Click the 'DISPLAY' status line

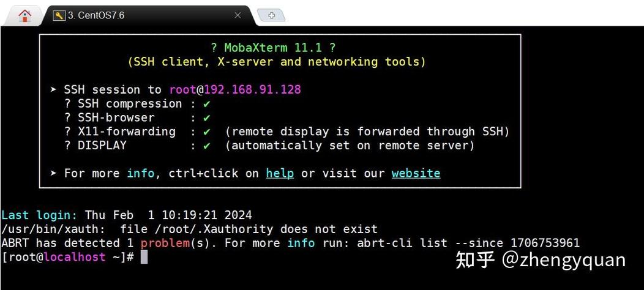269,146
